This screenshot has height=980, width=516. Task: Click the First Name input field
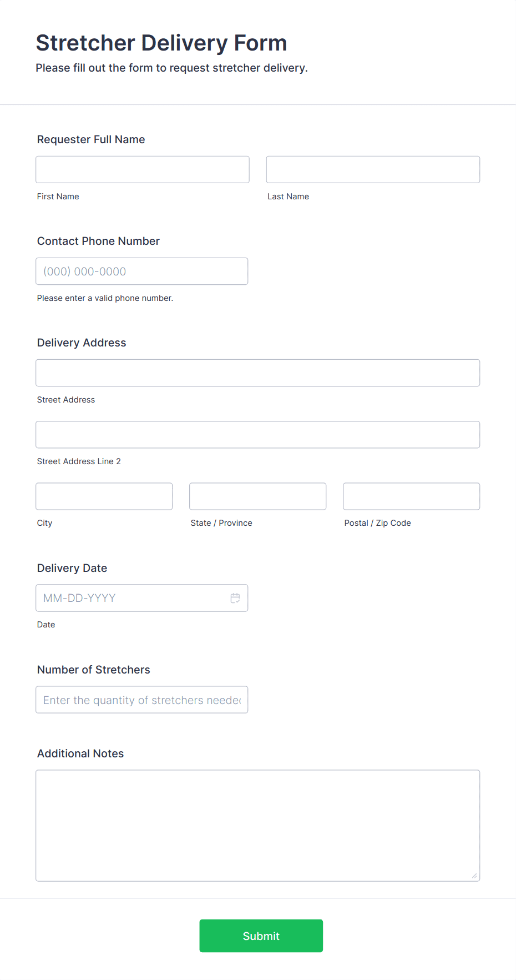click(x=143, y=169)
